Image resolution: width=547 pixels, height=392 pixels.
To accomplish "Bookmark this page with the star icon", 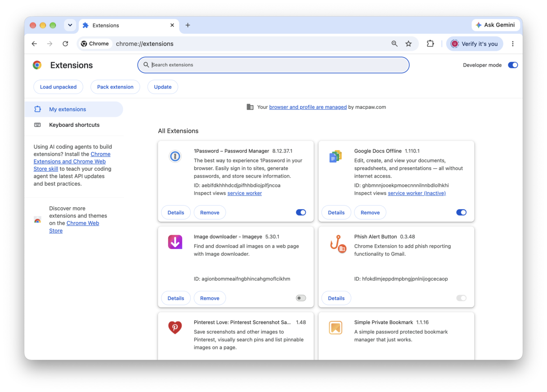I will point(408,44).
